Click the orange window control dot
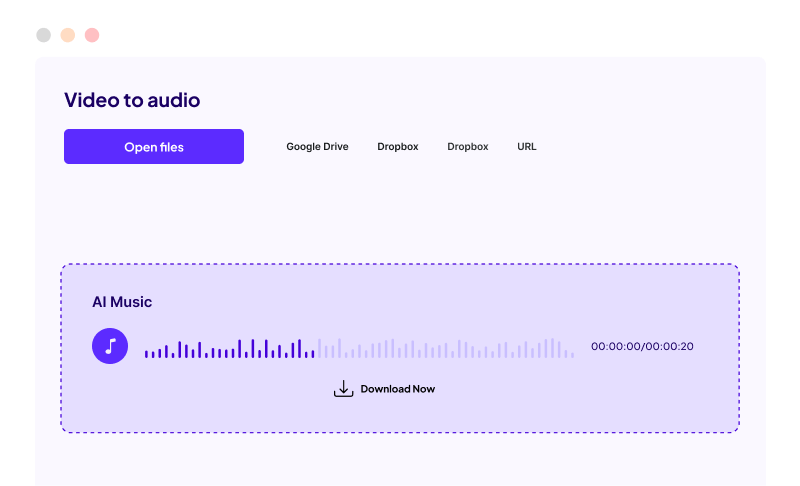The image size is (800, 486). [68, 35]
